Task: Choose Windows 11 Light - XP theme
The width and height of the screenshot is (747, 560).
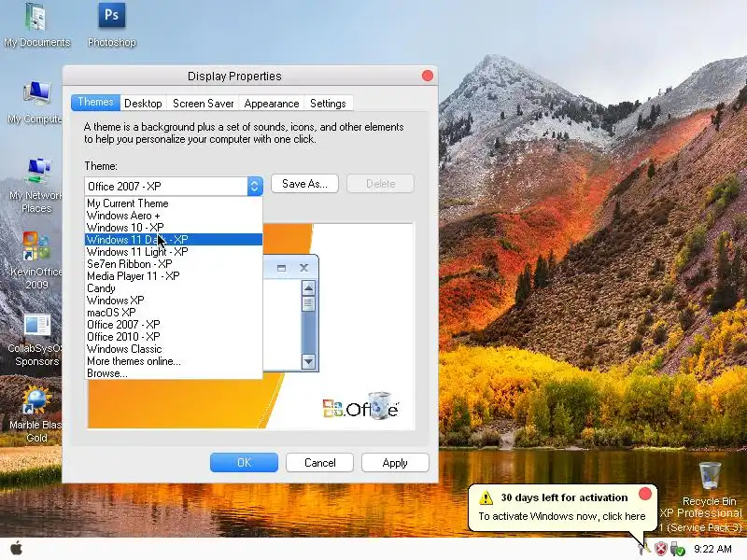Action: click(174, 252)
